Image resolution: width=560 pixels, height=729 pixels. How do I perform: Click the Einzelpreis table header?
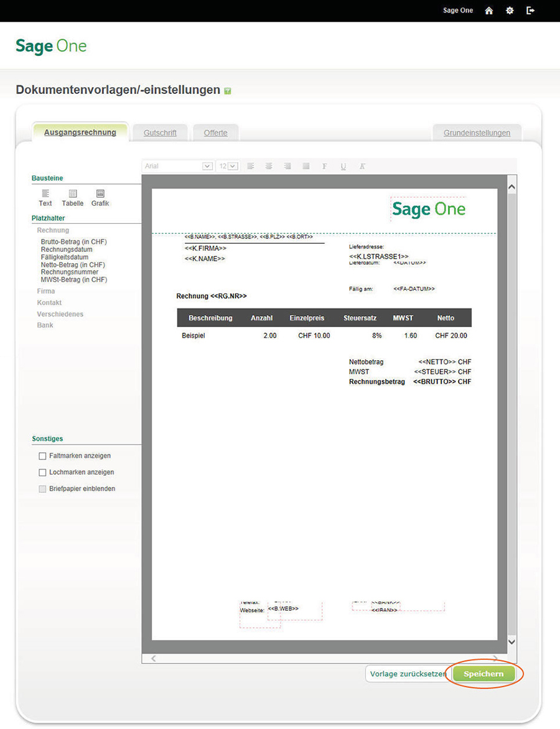click(x=307, y=318)
